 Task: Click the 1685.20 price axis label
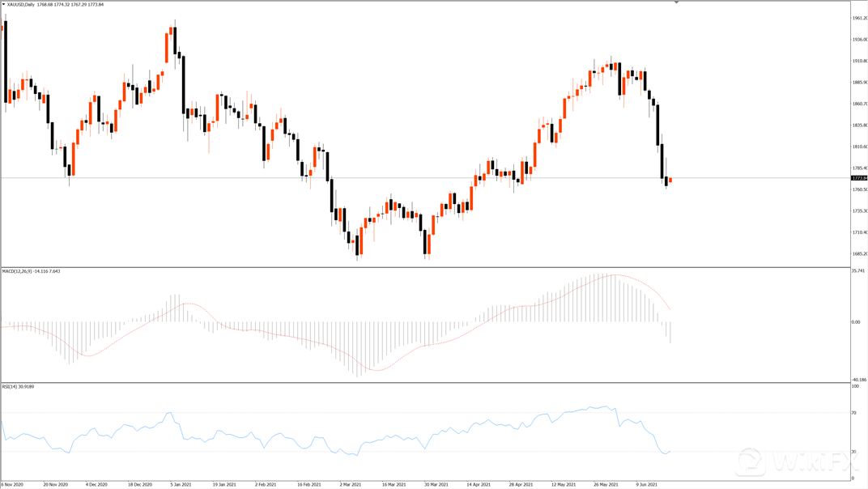[x=860, y=254]
